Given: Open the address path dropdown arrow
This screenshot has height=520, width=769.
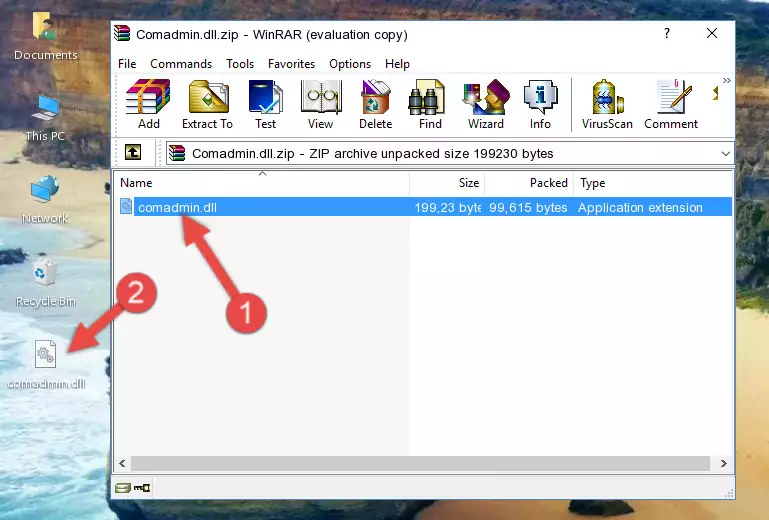Looking at the screenshot, I should 725,154.
